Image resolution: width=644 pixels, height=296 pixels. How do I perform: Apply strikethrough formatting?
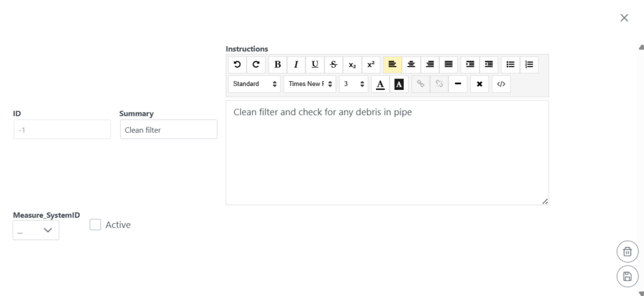tap(333, 64)
